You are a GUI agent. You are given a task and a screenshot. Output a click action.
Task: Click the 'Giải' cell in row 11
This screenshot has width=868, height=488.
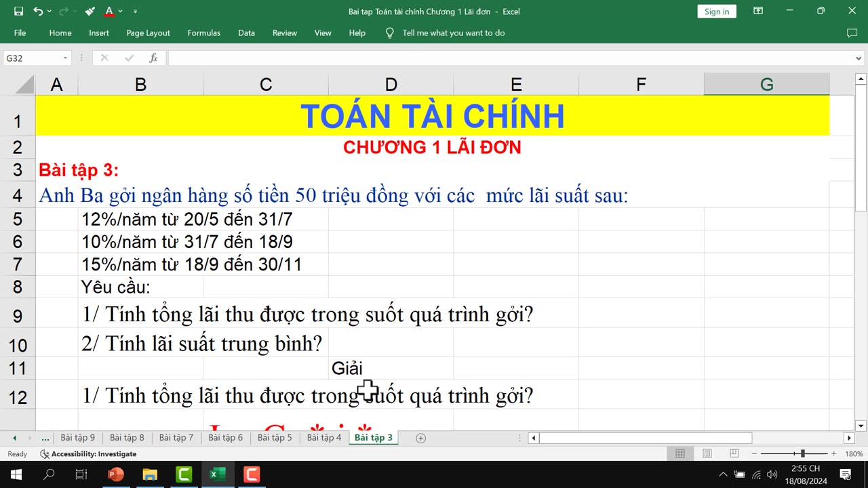(391, 368)
